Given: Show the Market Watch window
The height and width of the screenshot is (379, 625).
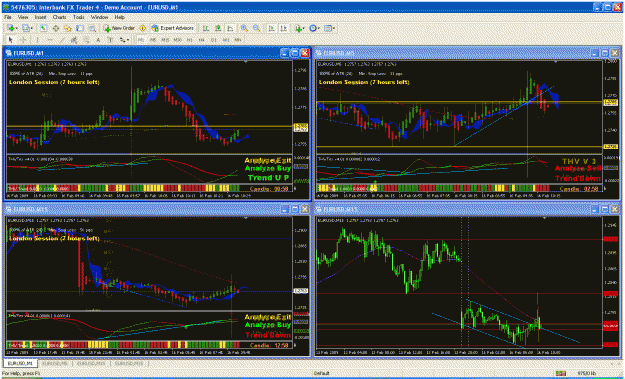Looking at the screenshot, I should [43, 28].
